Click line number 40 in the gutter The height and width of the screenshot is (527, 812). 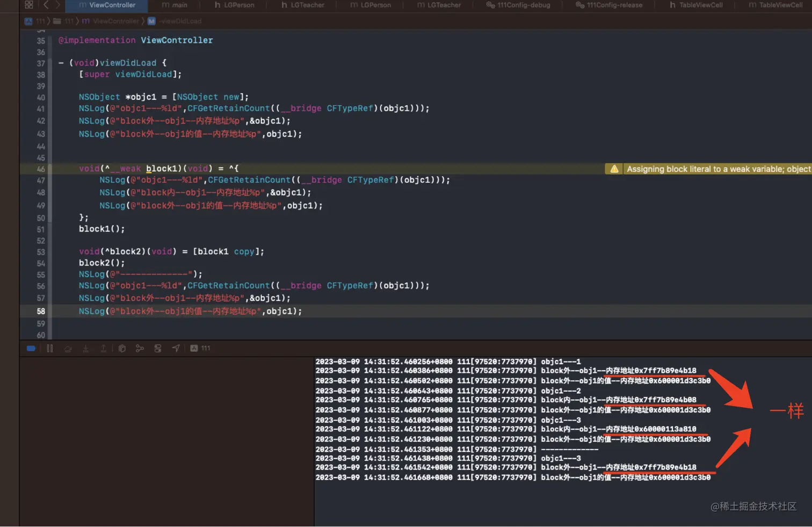pyautogui.click(x=41, y=97)
